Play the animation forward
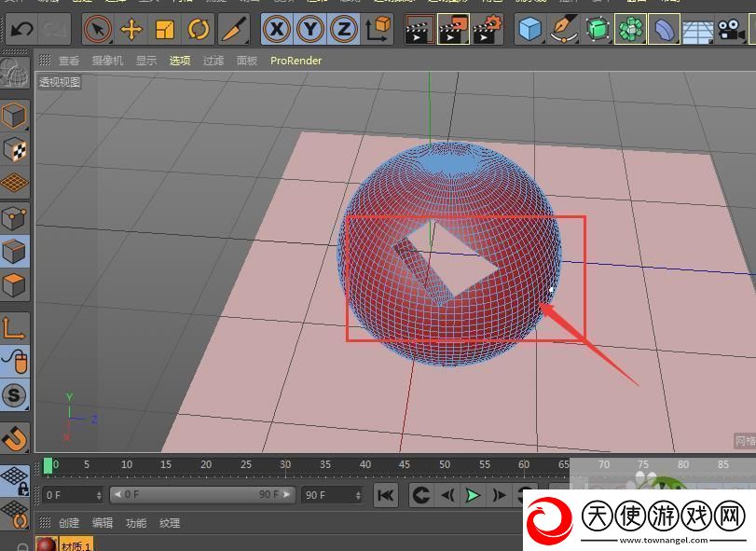 (x=473, y=495)
